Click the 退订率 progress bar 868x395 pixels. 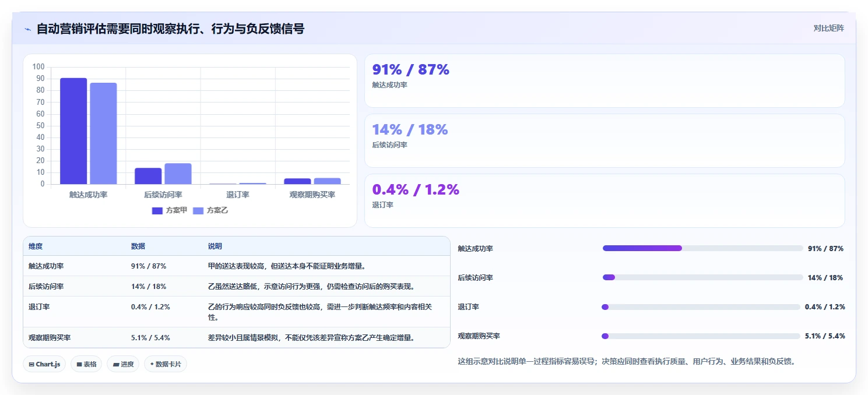(x=701, y=307)
